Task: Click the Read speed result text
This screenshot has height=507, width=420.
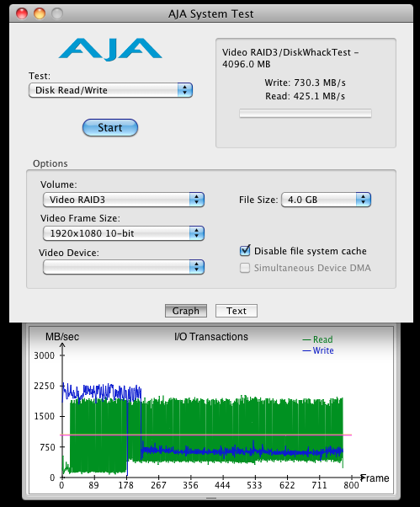Action: 305,96
